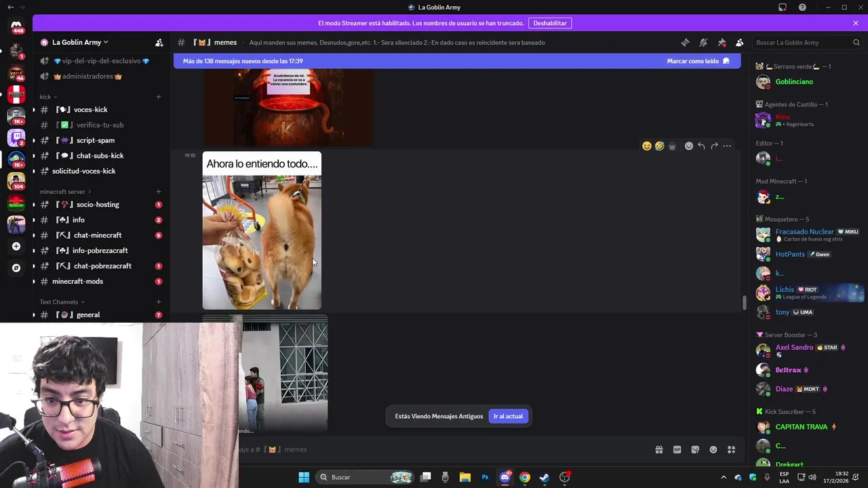868x488 pixels.
Task: Open the Threads icon in channel header
Action: pos(685,42)
